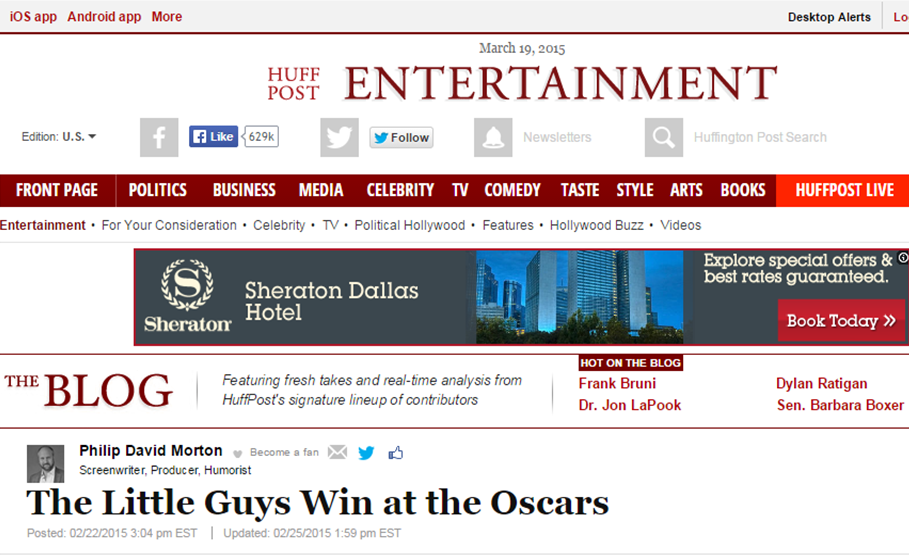909x555 pixels.
Task: Email author via envelope icon
Action: pos(337,452)
